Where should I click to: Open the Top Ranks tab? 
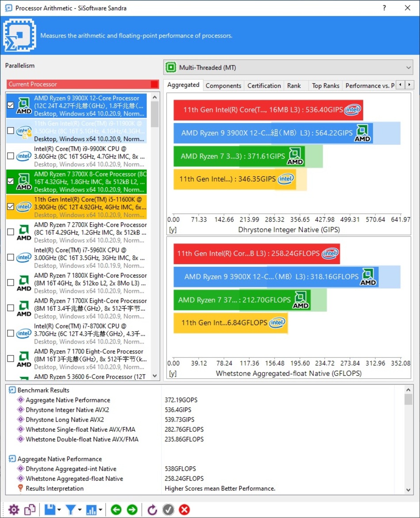coord(326,85)
